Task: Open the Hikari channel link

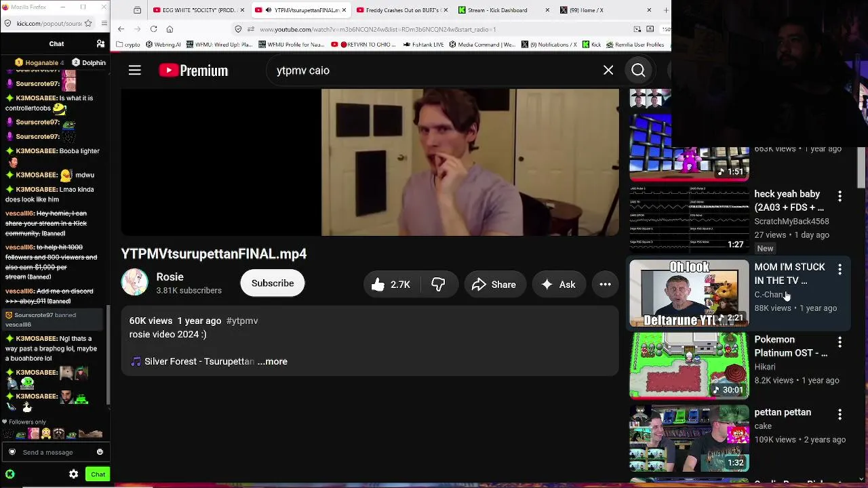Action: [765, 367]
